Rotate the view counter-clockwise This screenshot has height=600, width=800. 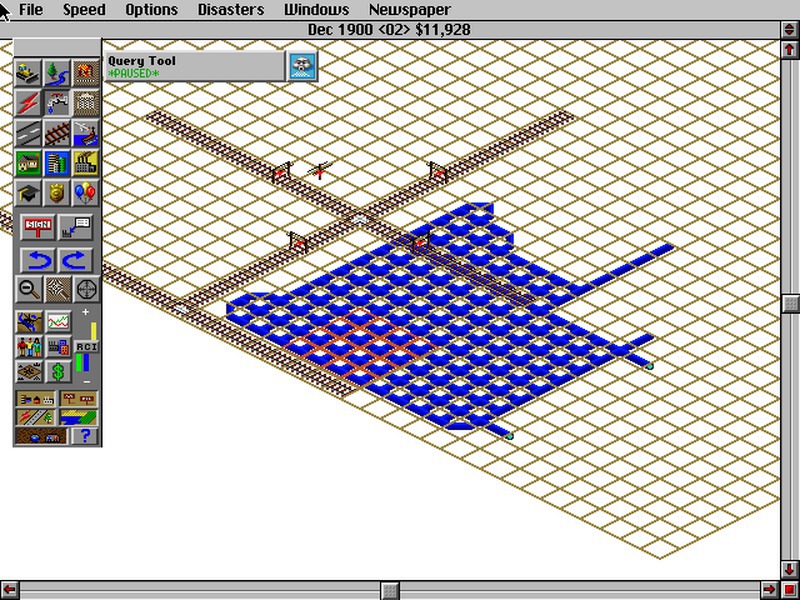pos(38,260)
